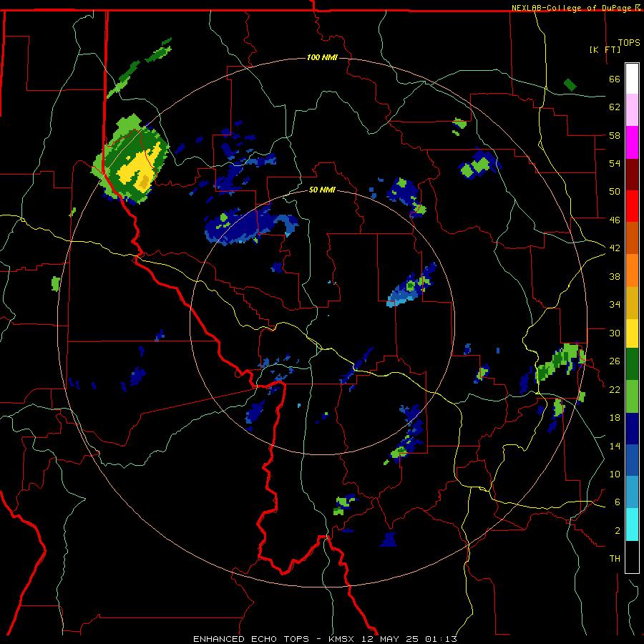This screenshot has width=644, height=644.
Task: Click the legend value 38
Action: pos(615,276)
